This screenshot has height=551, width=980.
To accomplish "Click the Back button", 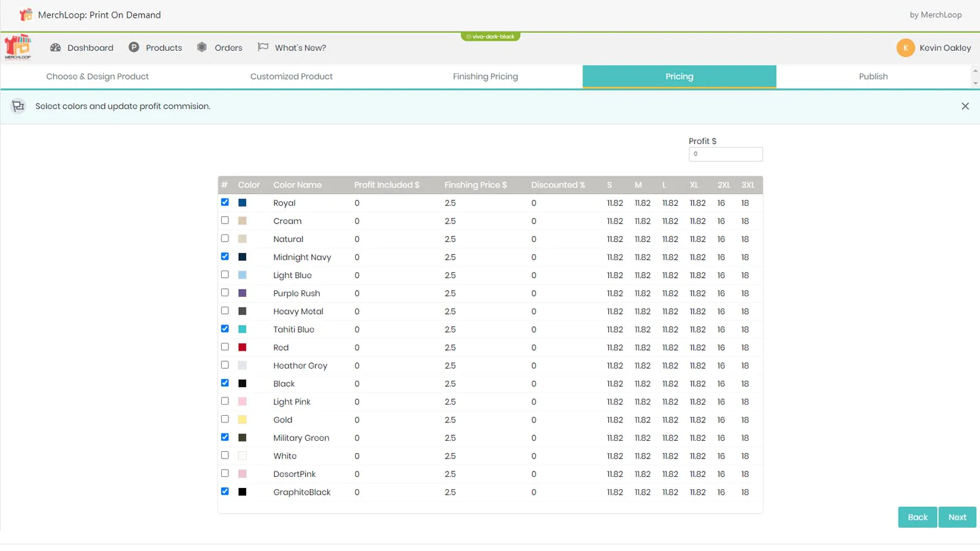I will click(917, 517).
